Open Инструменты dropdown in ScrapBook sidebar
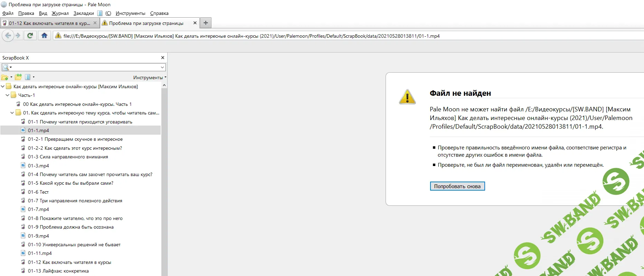The width and height of the screenshot is (644, 276). (149, 77)
